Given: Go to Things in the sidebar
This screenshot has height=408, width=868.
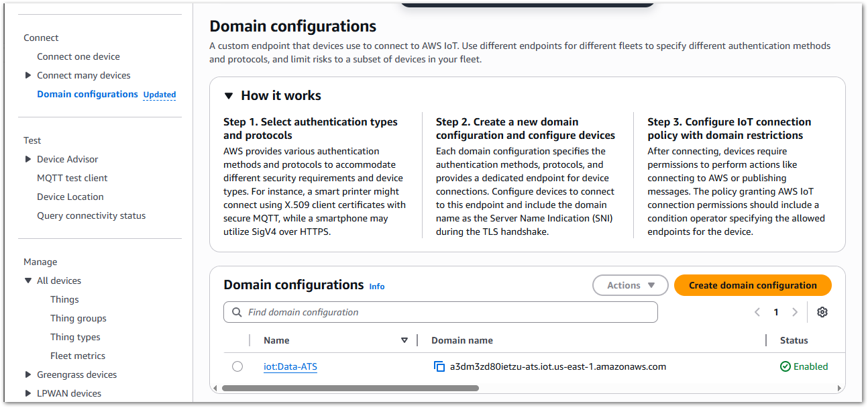Looking at the screenshot, I should [64, 299].
